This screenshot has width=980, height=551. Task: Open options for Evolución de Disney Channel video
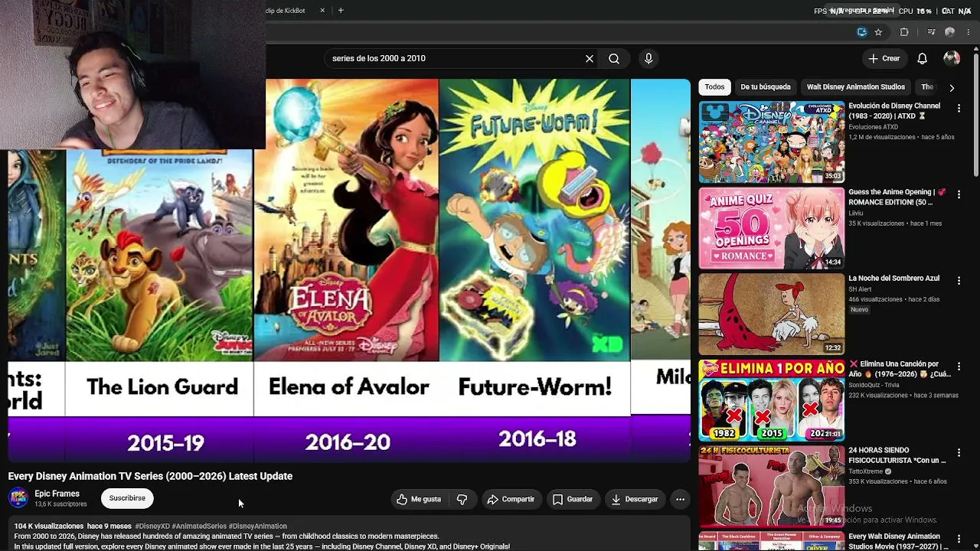959,109
